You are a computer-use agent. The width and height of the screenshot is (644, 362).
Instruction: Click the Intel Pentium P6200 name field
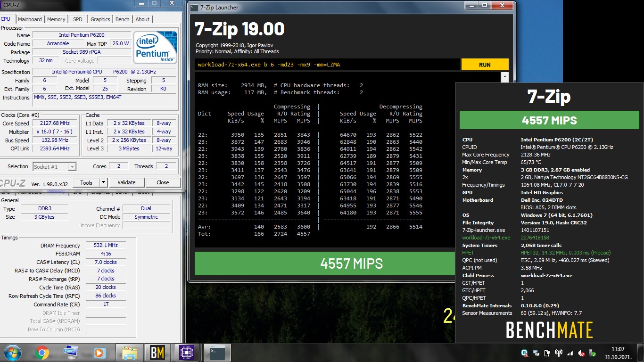click(82, 35)
